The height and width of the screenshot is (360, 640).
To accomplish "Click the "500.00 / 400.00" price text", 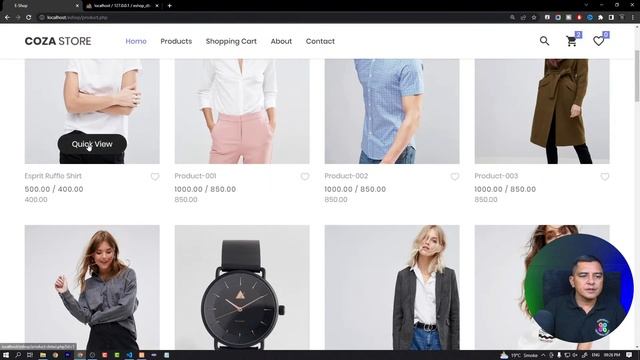I will (54, 189).
